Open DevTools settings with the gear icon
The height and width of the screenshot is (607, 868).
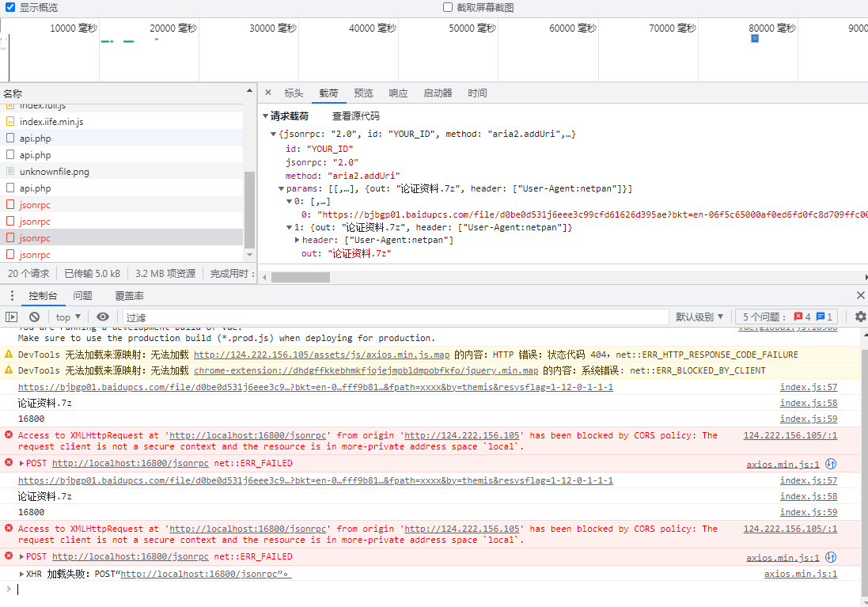point(860,316)
